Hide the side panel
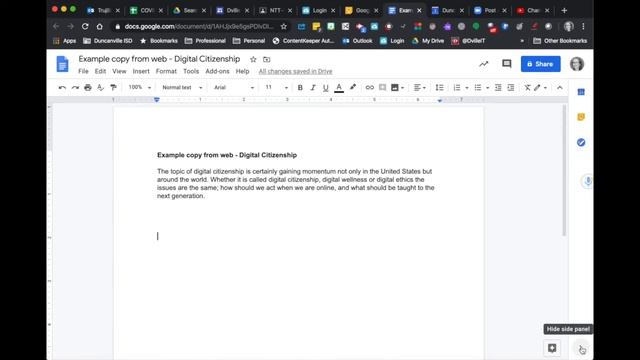The width and height of the screenshot is (640, 360). [x=582, y=348]
